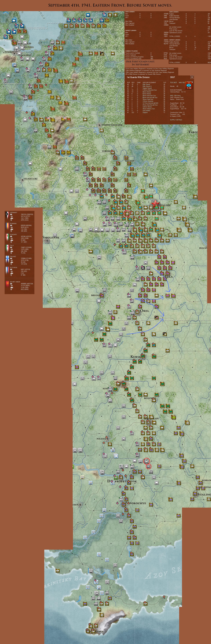
Task: Click the message about the 291st Rifle Division renaming
Action: pos(143,74)
